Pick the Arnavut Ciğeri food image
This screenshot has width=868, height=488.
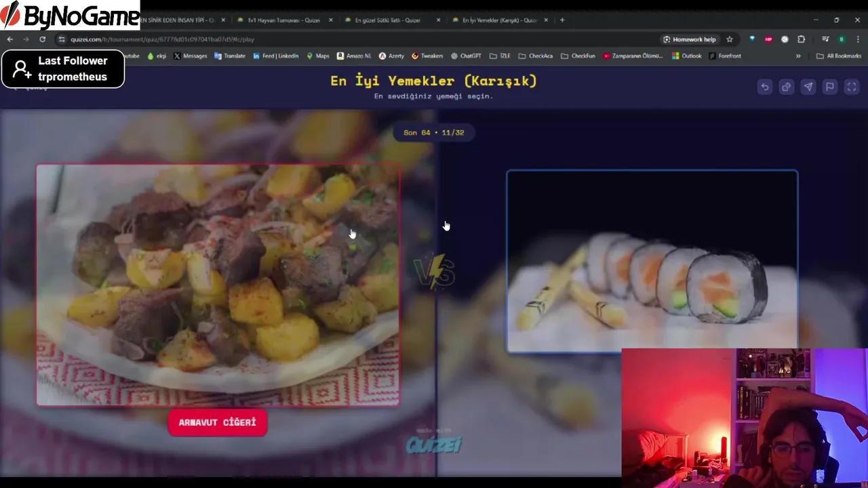[218, 285]
